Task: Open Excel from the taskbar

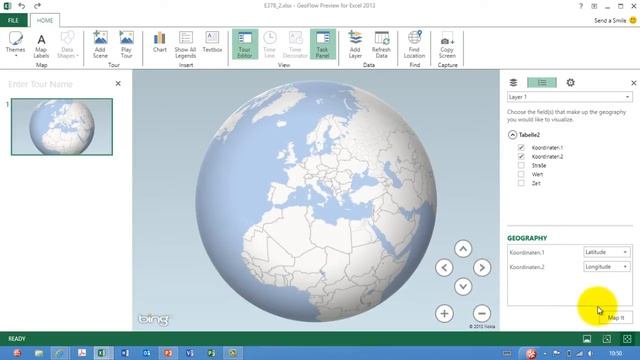Action: 103,353
